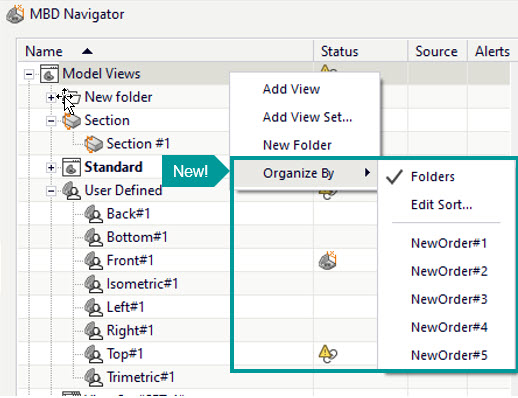The height and width of the screenshot is (398, 518).
Task: Click the Bottom#1 view icon
Action: [93, 237]
